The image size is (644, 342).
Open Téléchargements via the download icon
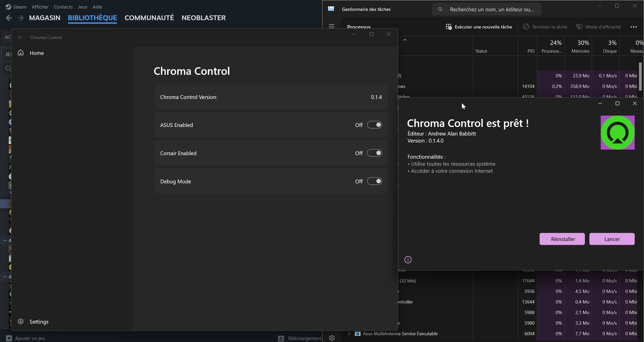pyautogui.click(x=281, y=338)
